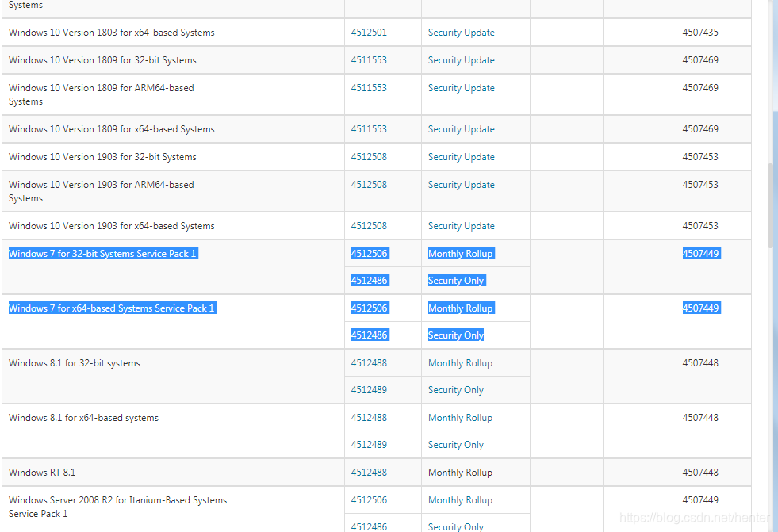Click Monthly Rollup text in Windows RT 8.1 row
Screen dimensions: 778x532
point(460,472)
